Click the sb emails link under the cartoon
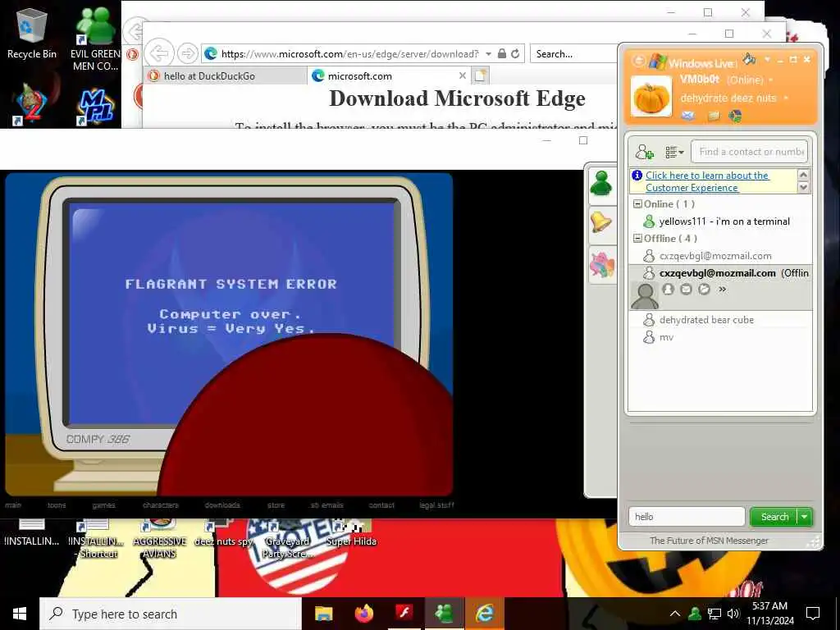840x630 pixels. point(326,505)
